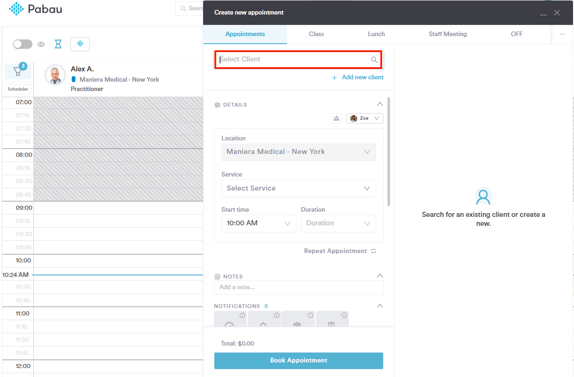Click the Add a note input field
The image size is (574, 377).
pyautogui.click(x=298, y=287)
